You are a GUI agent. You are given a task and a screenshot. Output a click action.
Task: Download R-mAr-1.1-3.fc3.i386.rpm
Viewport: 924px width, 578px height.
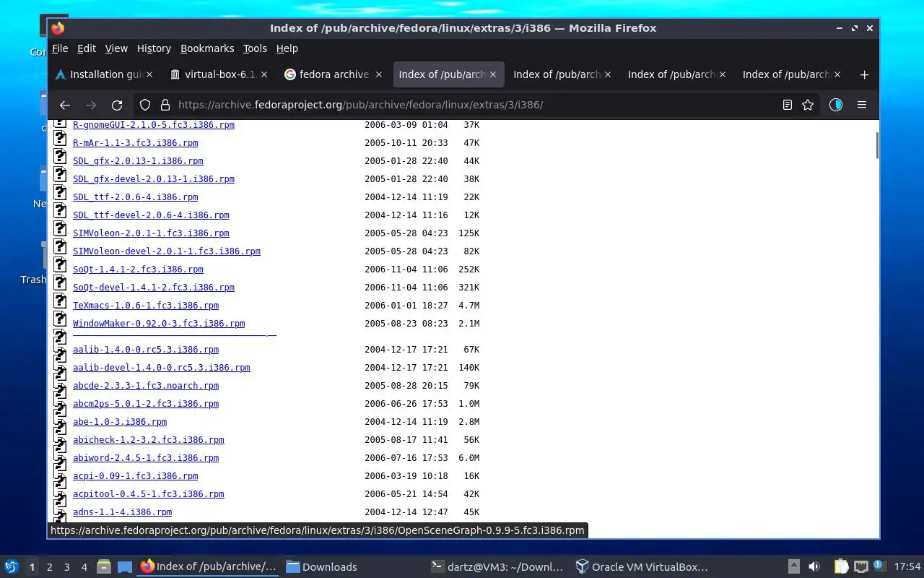pyautogui.click(x=135, y=143)
